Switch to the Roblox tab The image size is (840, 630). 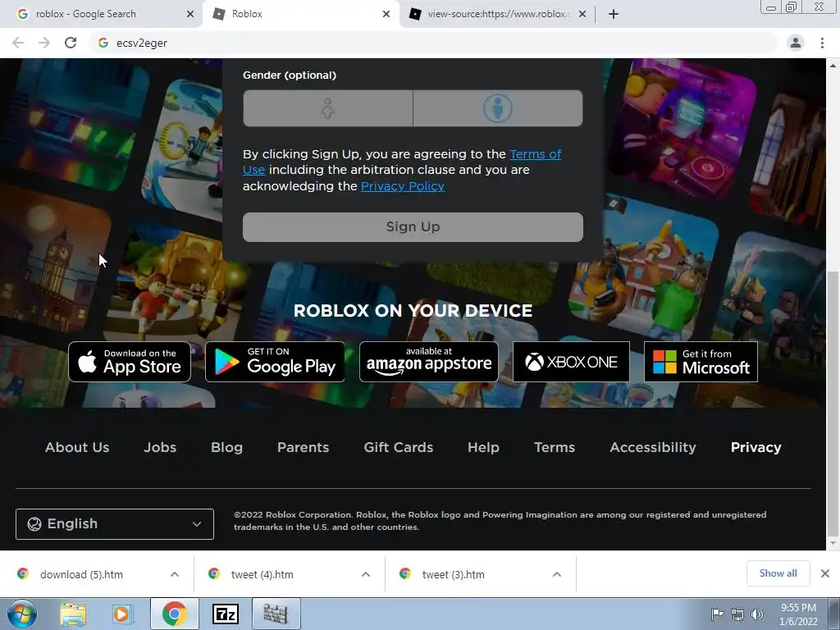point(301,14)
